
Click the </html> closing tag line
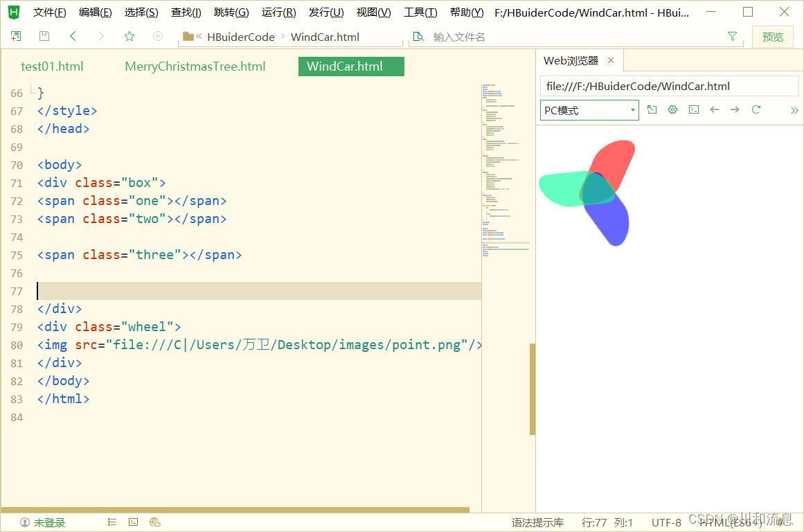coord(63,399)
